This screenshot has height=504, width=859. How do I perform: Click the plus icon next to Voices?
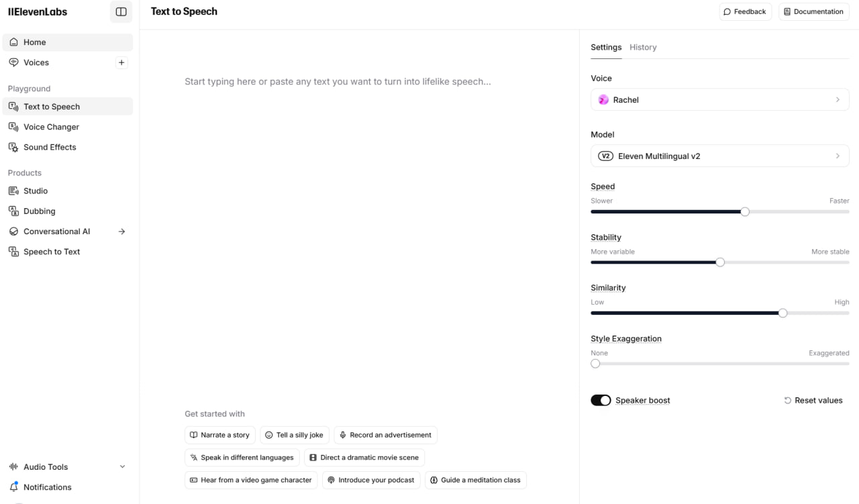(x=121, y=62)
